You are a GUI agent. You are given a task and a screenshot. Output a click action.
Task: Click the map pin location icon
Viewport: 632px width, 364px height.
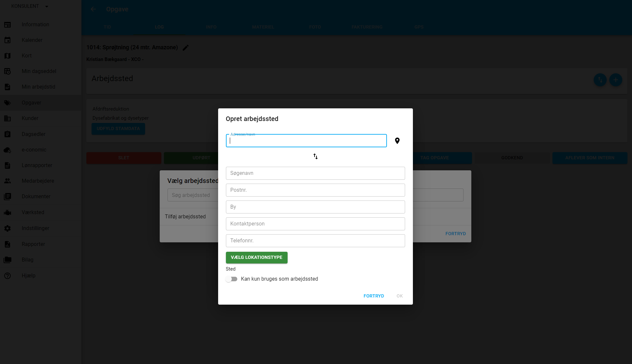(x=397, y=141)
